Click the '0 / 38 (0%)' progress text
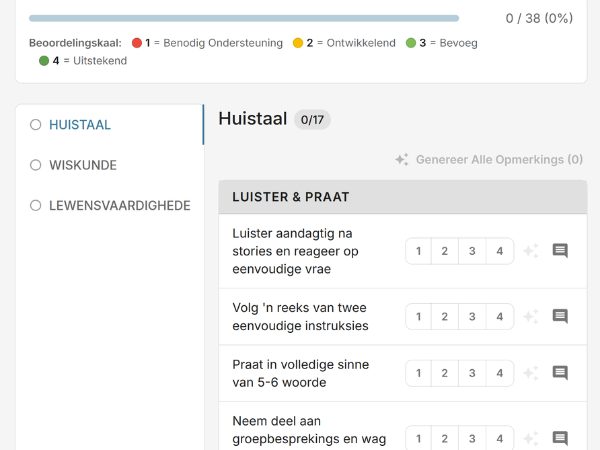This screenshot has width=600, height=450. 539,18
